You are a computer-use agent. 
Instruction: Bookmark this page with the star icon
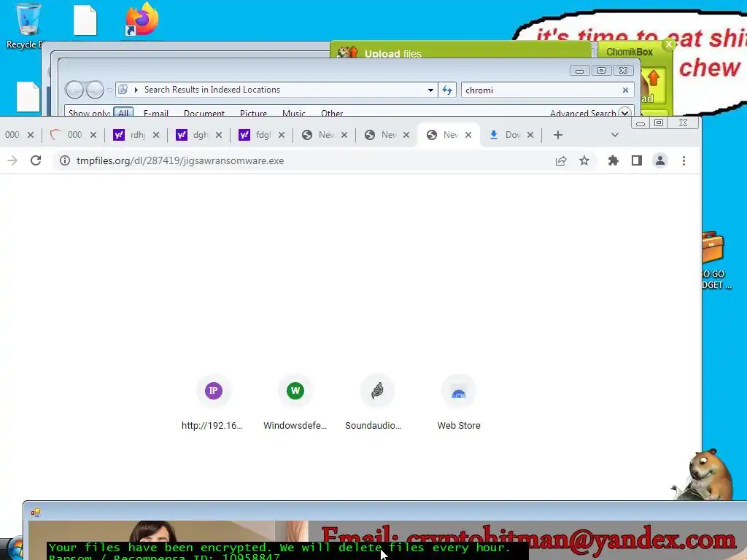click(584, 160)
